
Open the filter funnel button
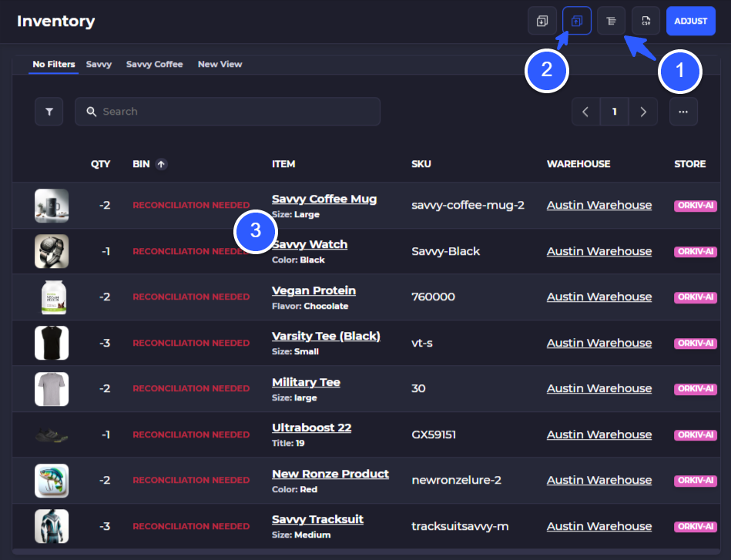49,112
